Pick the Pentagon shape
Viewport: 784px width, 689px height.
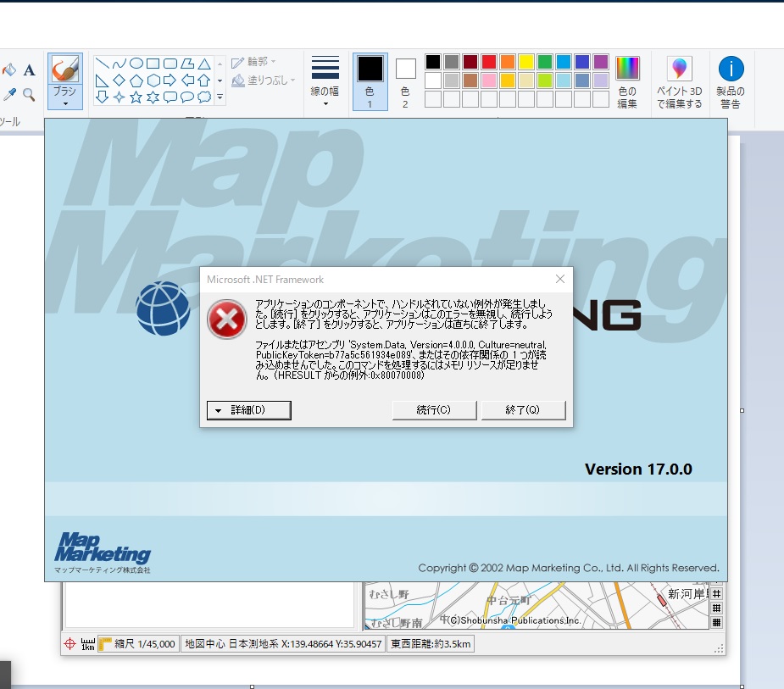coord(136,81)
